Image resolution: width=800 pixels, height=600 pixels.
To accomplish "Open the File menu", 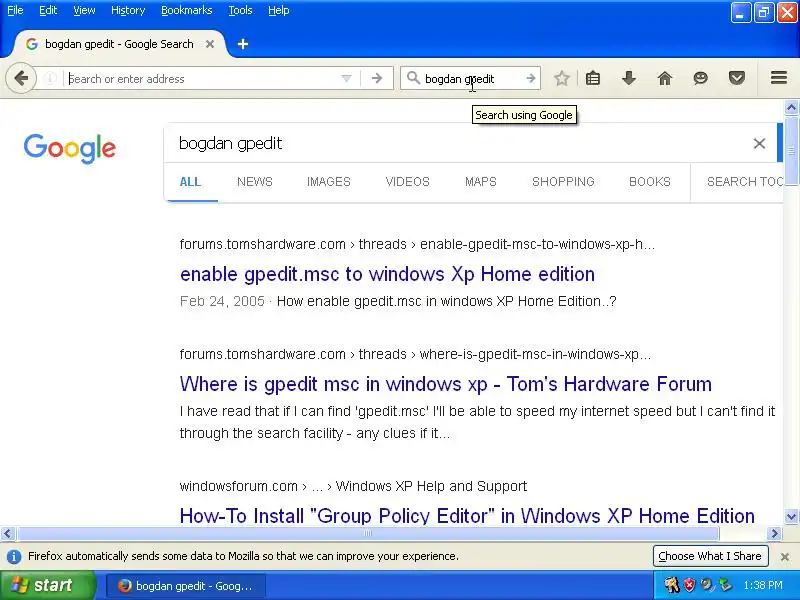I will (15, 10).
